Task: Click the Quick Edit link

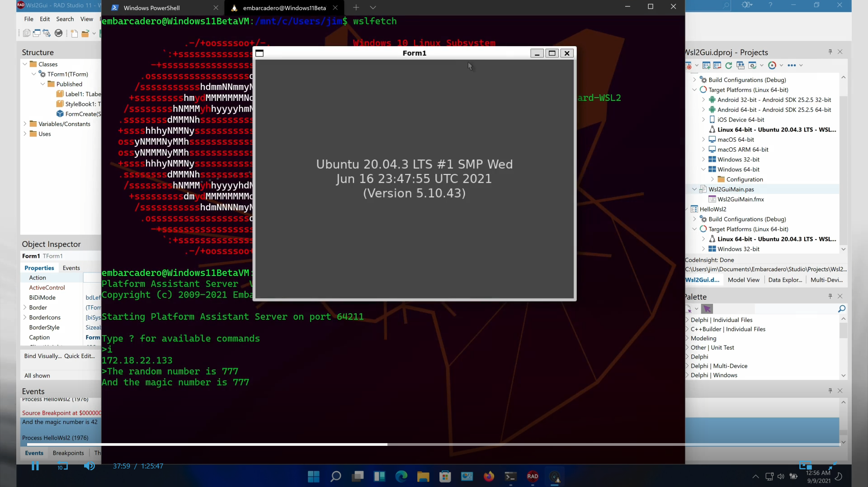Action: click(80, 356)
